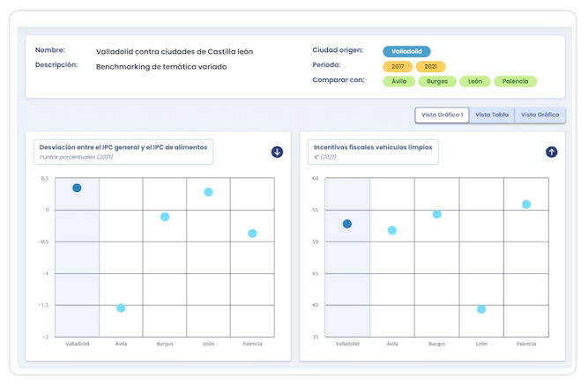Screen dimensions: 588x386
Task: Click the 'Ciudad origen:' label
Action: click(338, 50)
